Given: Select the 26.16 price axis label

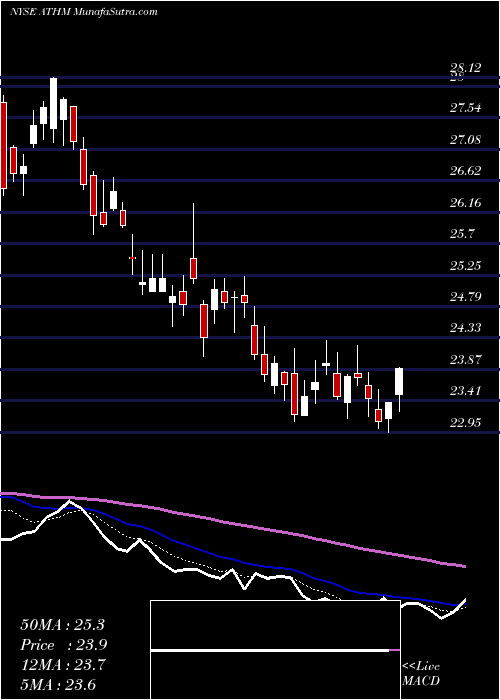Looking at the screenshot, I should pos(466,203).
